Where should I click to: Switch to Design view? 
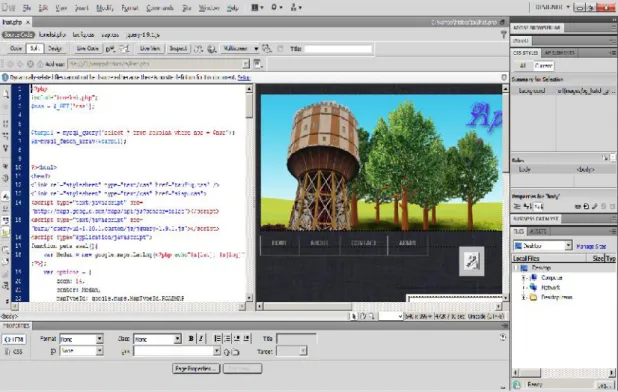click(x=55, y=49)
